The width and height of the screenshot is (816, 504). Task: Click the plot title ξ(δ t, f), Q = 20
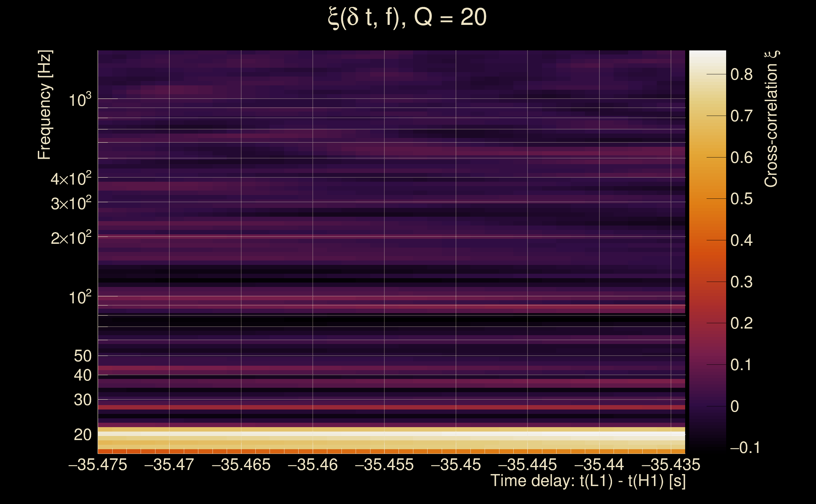pyautogui.click(x=407, y=17)
